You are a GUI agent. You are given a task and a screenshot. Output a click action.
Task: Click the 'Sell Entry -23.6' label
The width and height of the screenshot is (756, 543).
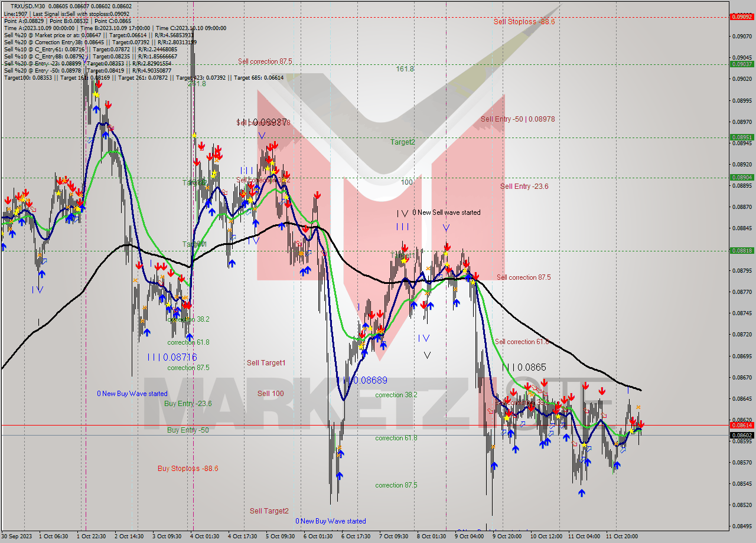tap(524, 187)
